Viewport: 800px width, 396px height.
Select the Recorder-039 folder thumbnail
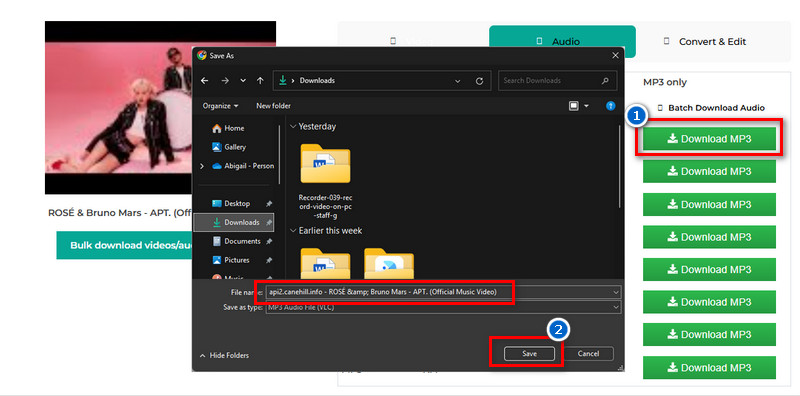pos(325,163)
